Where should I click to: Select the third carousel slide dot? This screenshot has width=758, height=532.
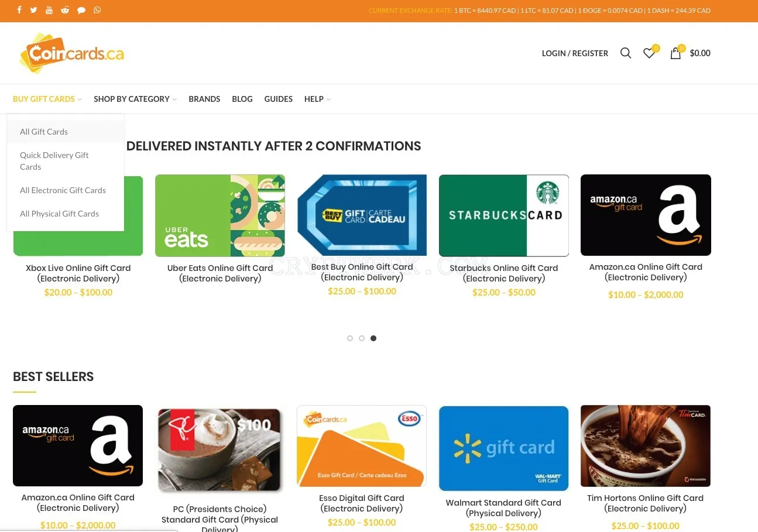click(x=373, y=338)
